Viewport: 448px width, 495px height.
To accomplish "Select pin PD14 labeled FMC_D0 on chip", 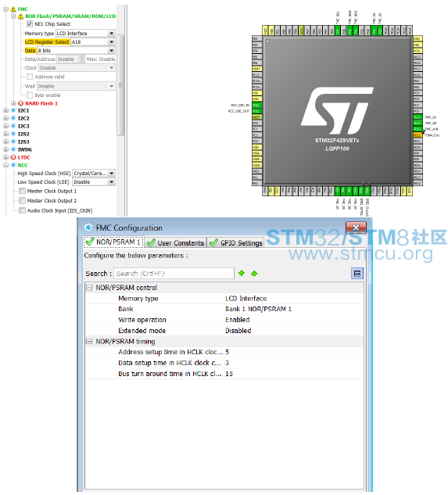I will coord(418,123).
